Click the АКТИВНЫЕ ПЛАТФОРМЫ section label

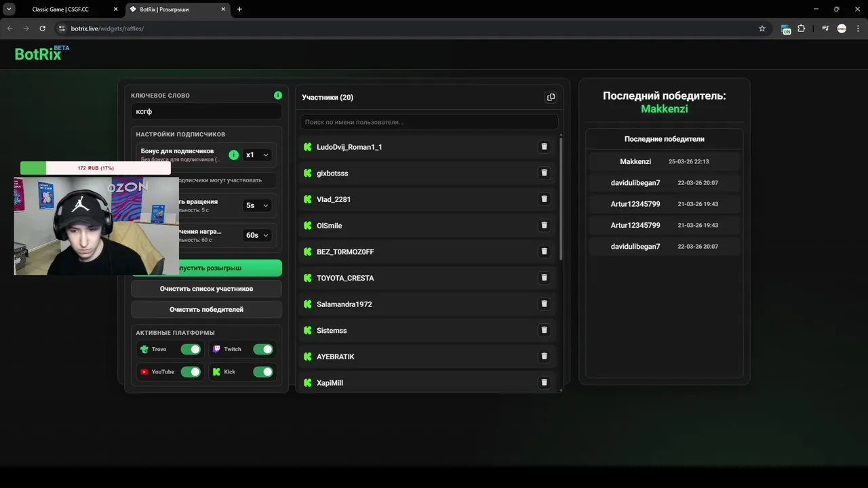tap(175, 333)
